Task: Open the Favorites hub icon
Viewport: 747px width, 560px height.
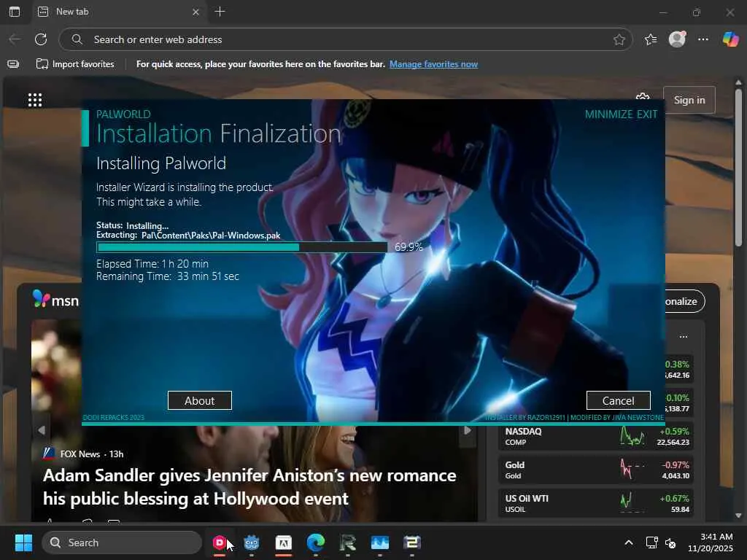Action: coord(651,39)
